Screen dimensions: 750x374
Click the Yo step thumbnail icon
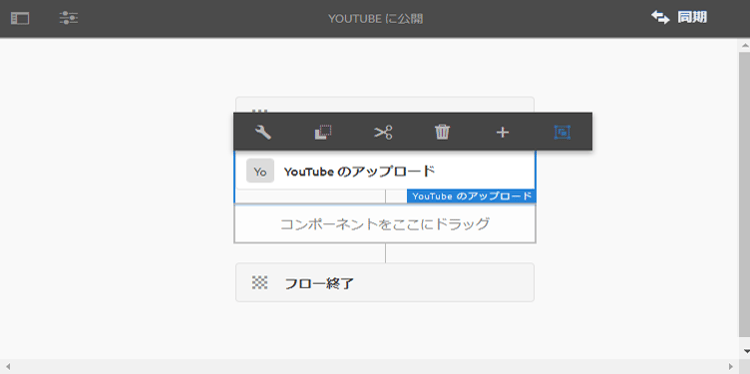260,171
